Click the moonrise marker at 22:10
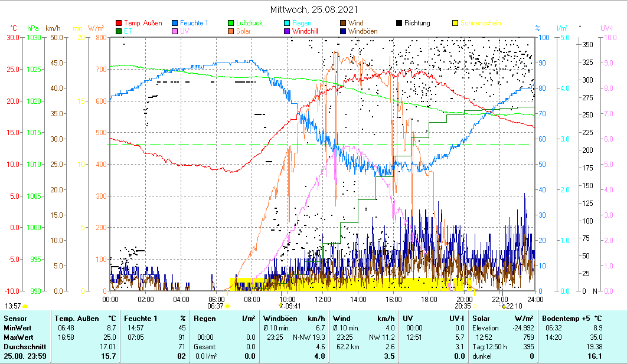 tap(503, 306)
